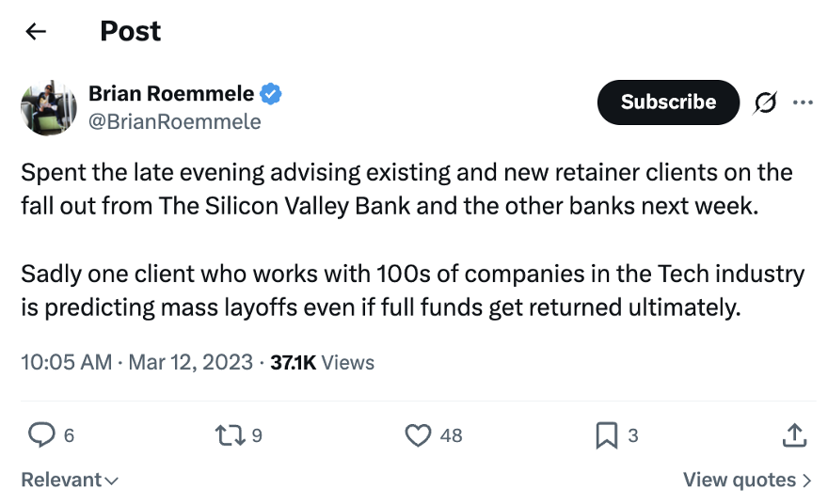This screenshot has height=504, width=828.
Task: Click the blue verified badge
Action: click(x=272, y=94)
